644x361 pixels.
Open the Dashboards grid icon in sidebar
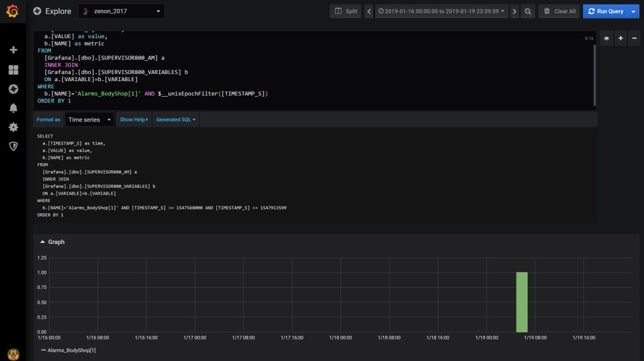(x=13, y=70)
